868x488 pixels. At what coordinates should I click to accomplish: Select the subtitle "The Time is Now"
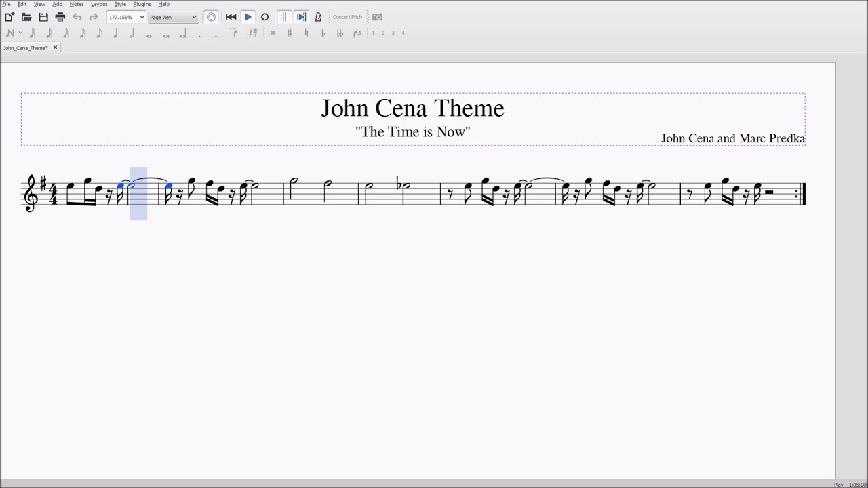pyautogui.click(x=412, y=131)
